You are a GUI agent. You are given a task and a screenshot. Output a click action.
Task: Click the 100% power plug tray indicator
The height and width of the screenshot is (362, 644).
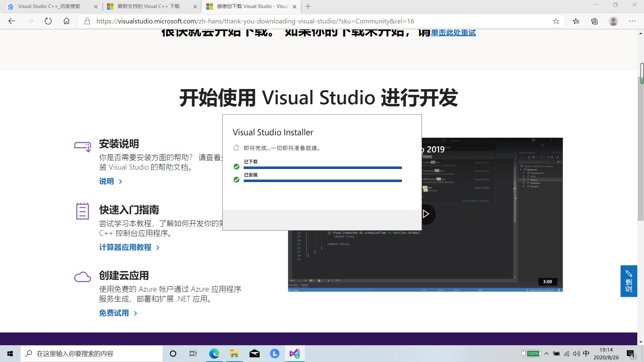coord(531,354)
